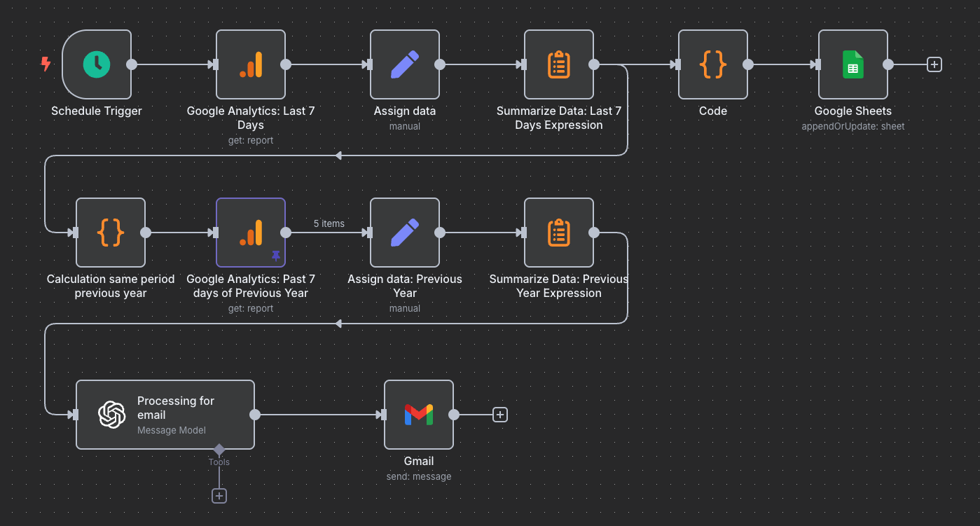The image size is (980, 526).
Task: Open Google Analytics: Last 7 Days node
Action: [251, 64]
